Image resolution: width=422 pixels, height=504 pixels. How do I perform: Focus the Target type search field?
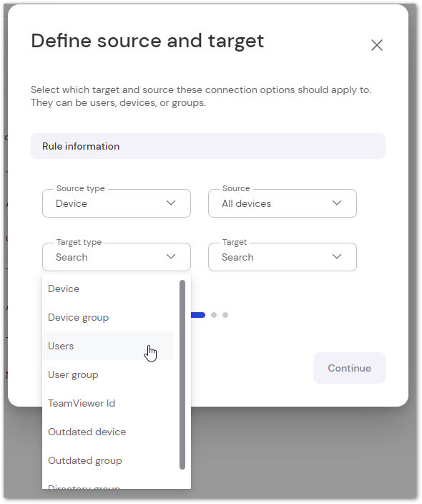pyautogui.click(x=117, y=257)
